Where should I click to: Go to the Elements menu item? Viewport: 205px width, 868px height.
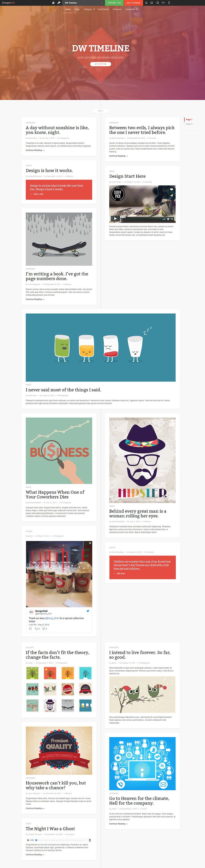pyautogui.click(x=117, y=9)
